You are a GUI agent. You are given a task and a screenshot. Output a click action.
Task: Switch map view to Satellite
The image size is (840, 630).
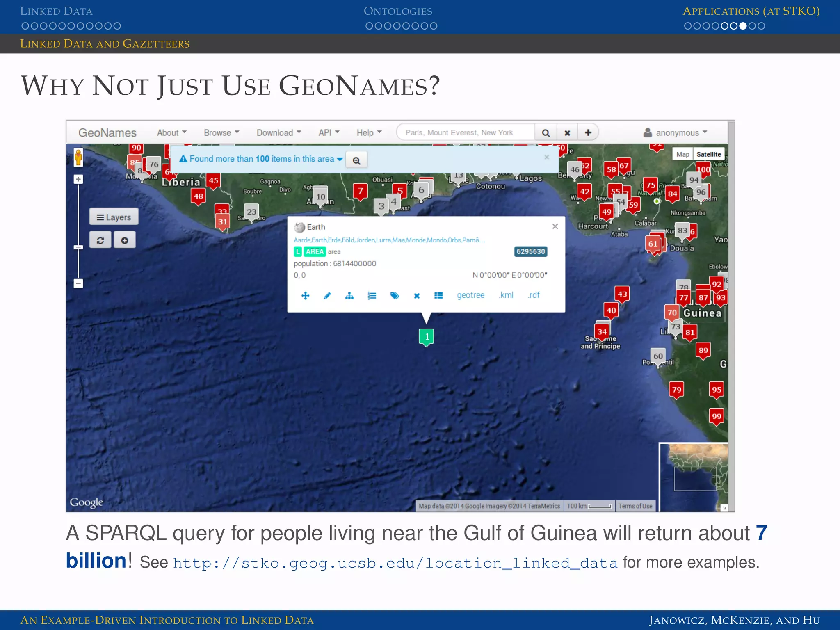tap(708, 154)
